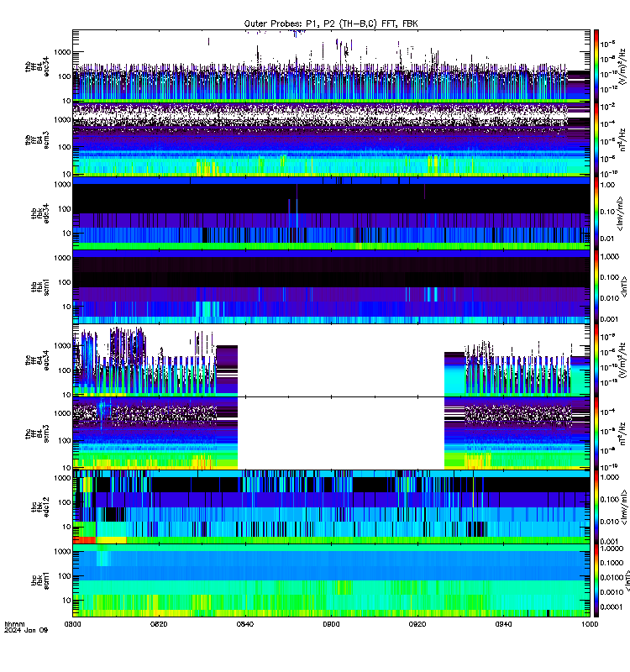Click inside the thb fff scm3 spectrogram

[331, 139]
